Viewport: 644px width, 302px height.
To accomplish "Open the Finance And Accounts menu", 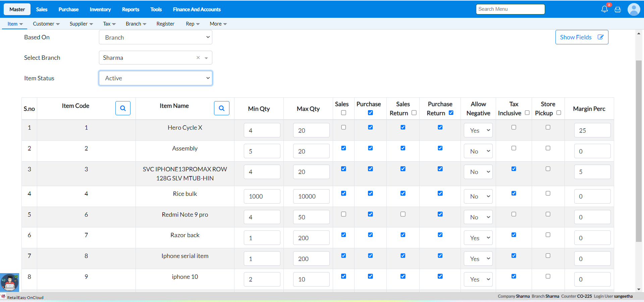I will (197, 9).
